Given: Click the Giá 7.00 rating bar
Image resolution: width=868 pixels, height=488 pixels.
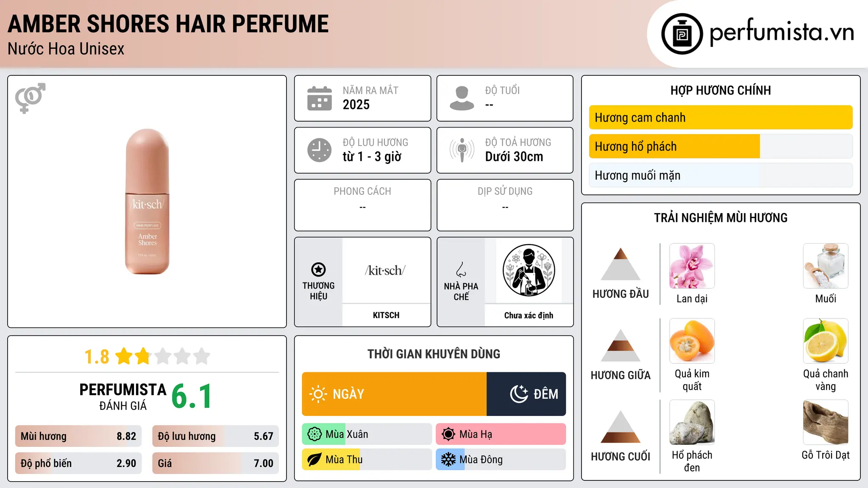Looking at the screenshot, I should pos(215,463).
